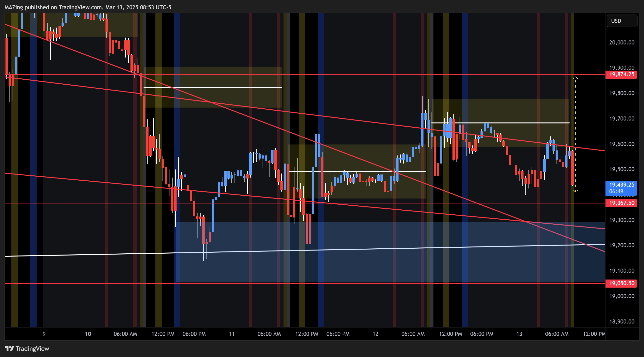Click date label 11 on time axis

click(x=231, y=334)
